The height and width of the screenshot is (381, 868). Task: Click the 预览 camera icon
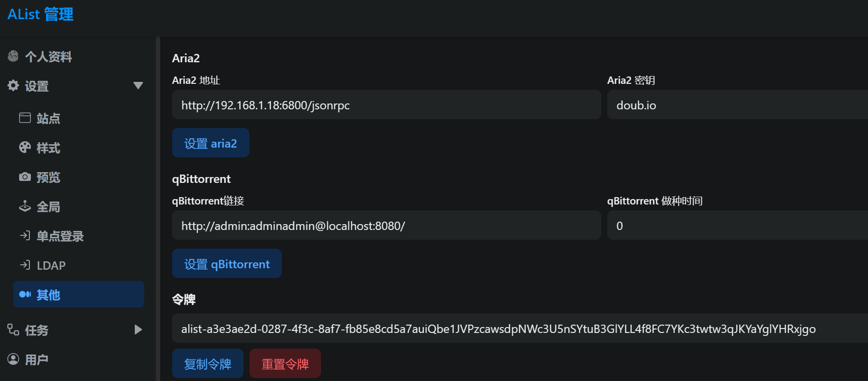[x=25, y=177]
